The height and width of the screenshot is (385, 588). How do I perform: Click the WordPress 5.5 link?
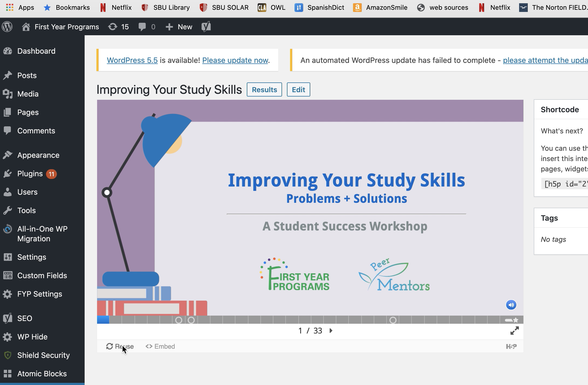pos(132,60)
